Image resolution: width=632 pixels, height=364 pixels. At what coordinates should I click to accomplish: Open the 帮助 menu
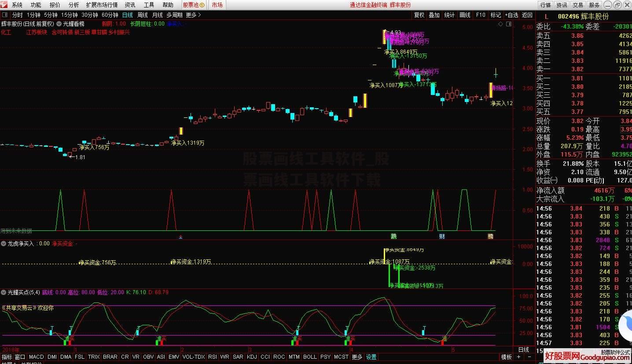(168, 5)
